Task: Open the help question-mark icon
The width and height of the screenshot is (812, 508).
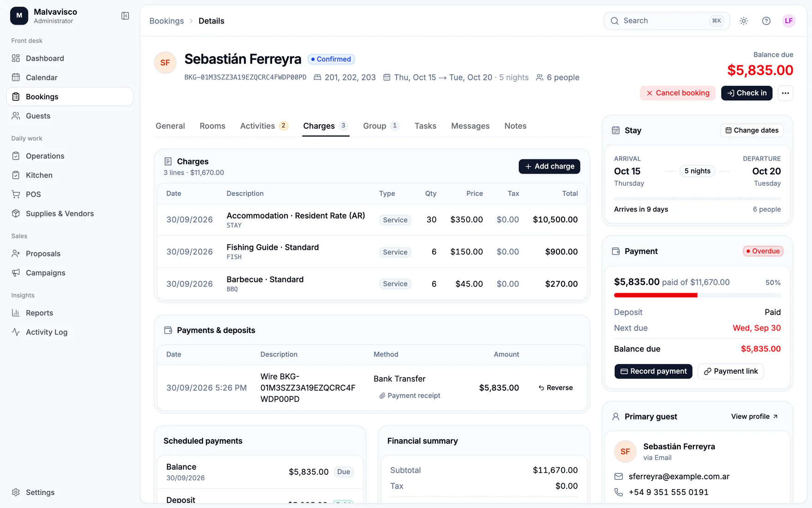Action: (x=766, y=21)
